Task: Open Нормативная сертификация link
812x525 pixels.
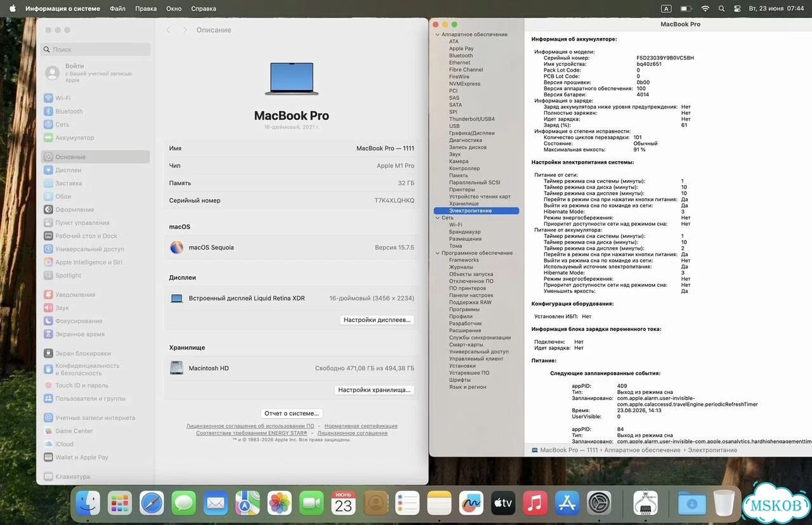Action: (361, 426)
